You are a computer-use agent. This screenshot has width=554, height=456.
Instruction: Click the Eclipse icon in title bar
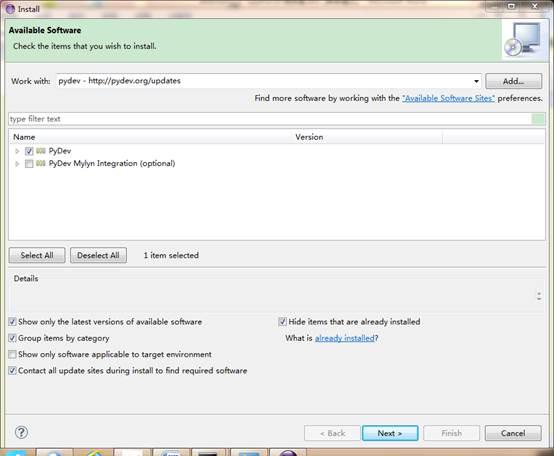click(10, 9)
